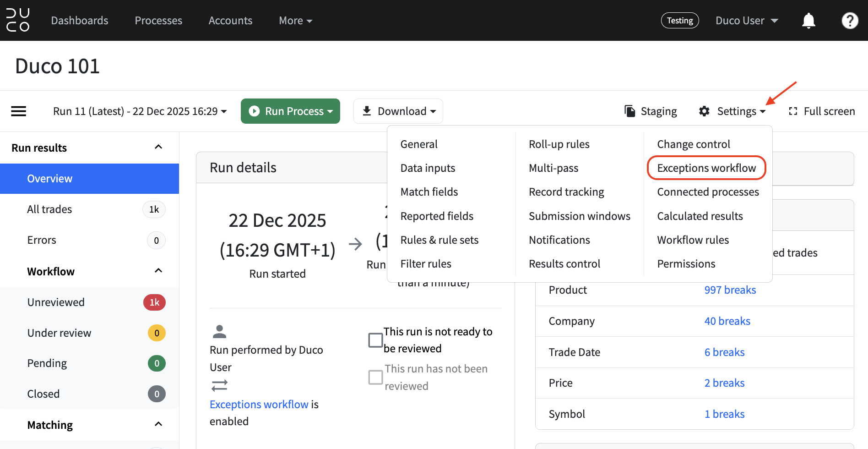The width and height of the screenshot is (868, 449).
Task: Check 'This run is not ready to be reviewed'
Action: [375, 340]
